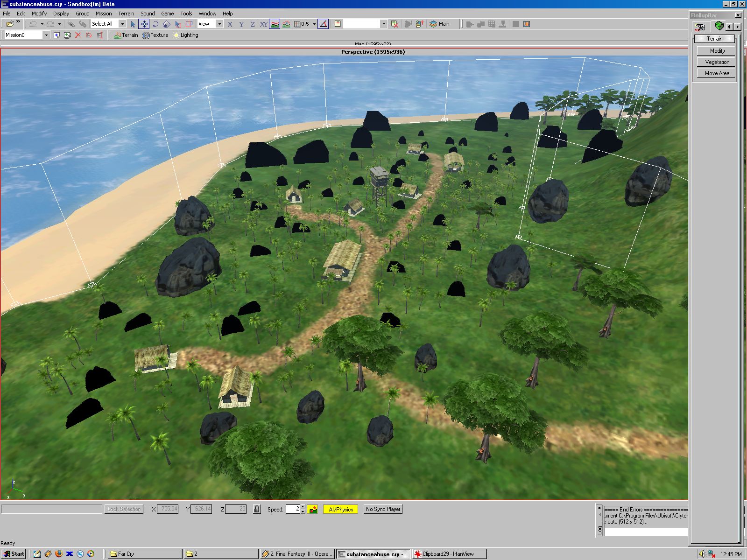The width and height of the screenshot is (747, 560).
Task: Collapse the Terrain rollup header
Action: (x=714, y=39)
